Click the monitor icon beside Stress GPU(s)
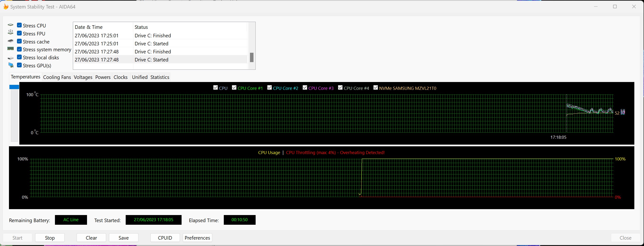Screen dimensions: 644x246 coord(11,65)
